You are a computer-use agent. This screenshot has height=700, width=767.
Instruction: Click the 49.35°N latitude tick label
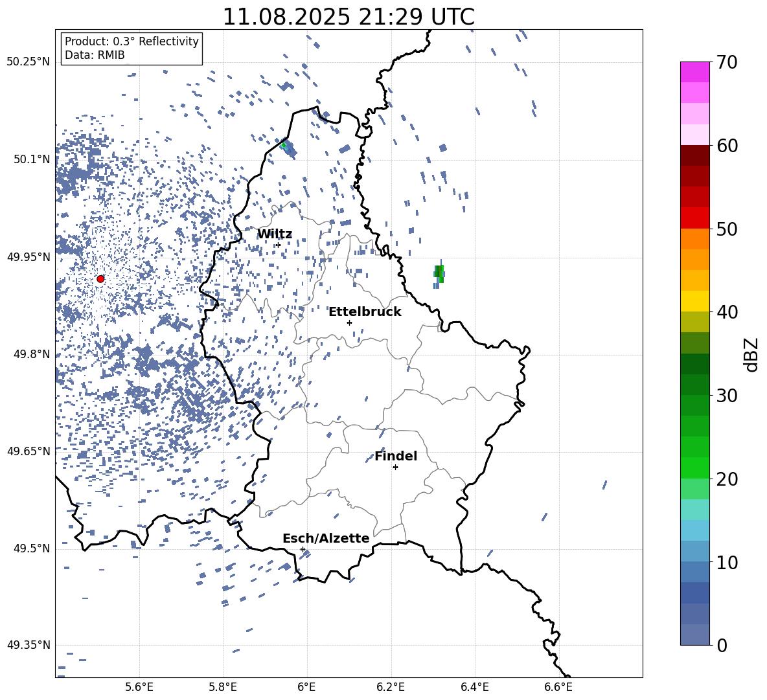click(29, 645)
